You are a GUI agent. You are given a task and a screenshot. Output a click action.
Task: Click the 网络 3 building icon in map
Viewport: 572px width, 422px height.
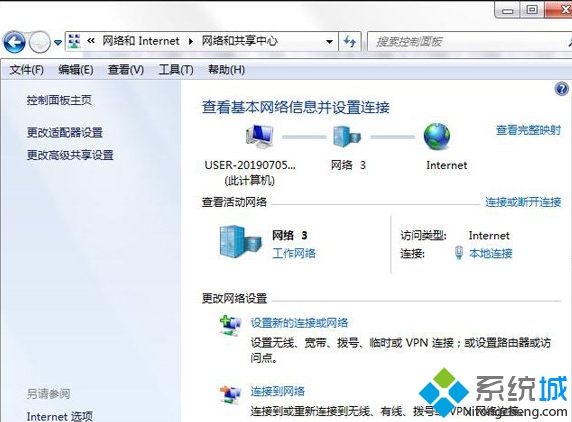tap(347, 136)
